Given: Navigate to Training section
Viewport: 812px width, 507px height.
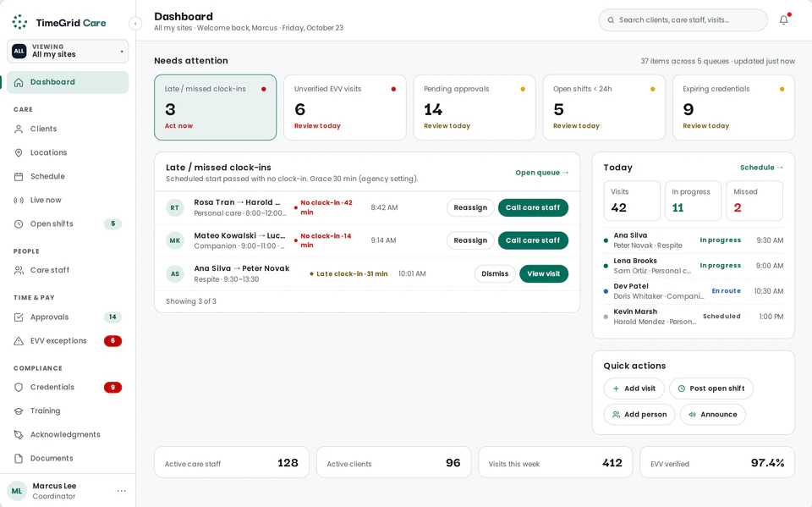Looking at the screenshot, I should click(68, 411).
